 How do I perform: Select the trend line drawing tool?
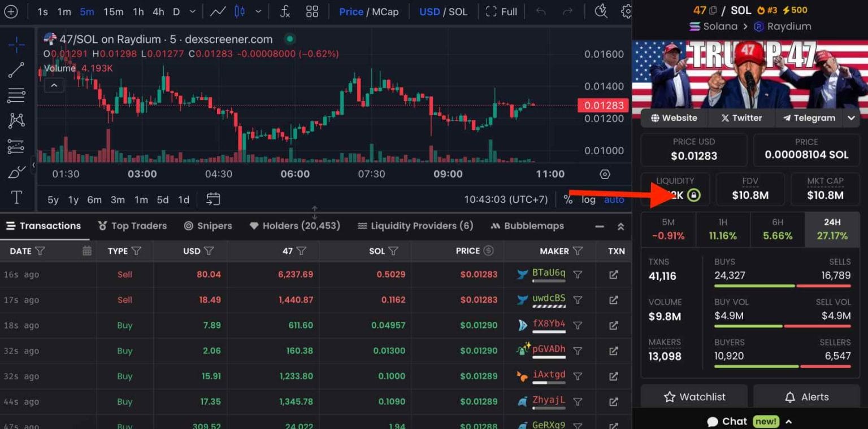click(x=17, y=70)
